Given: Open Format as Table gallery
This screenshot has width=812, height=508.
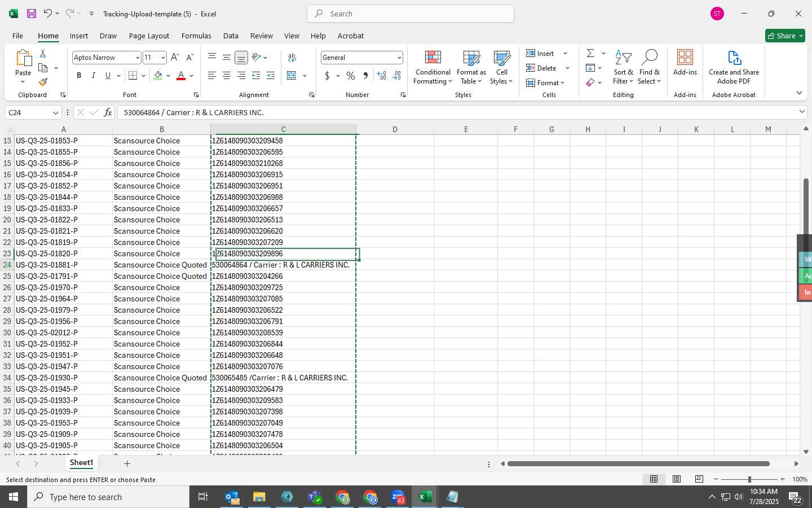Looking at the screenshot, I should pyautogui.click(x=471, y=68).
